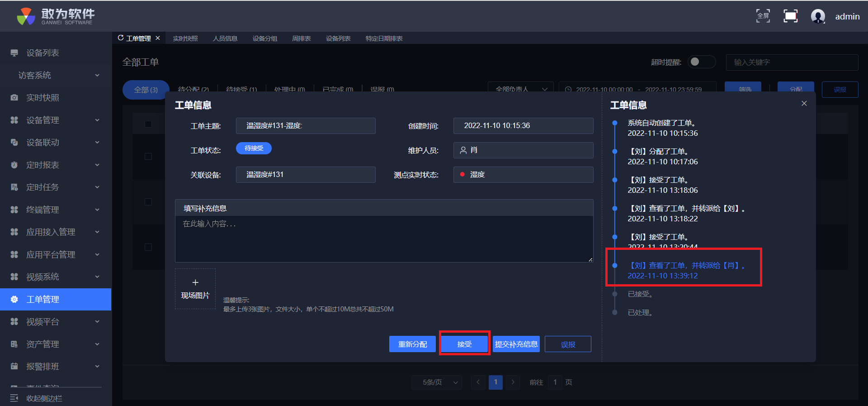This screenshot has width=868, height=406.
Task: Open the admin user avatar
Action: 818,16
